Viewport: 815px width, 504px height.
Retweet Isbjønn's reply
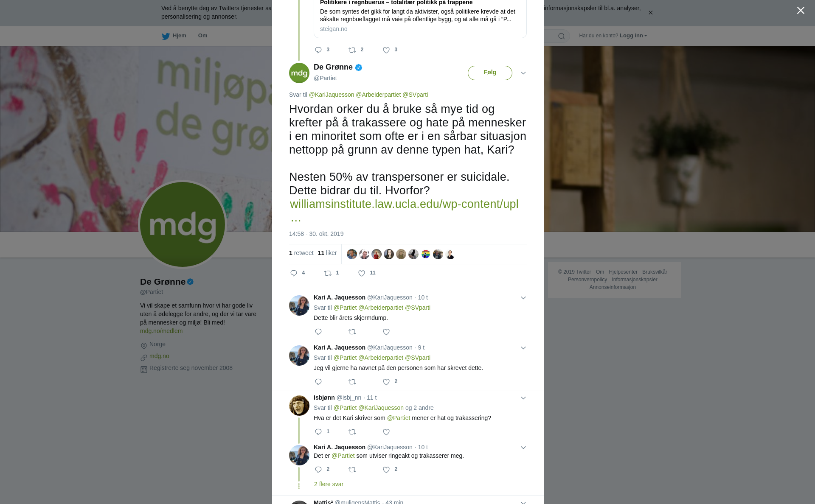pos(352,432)
